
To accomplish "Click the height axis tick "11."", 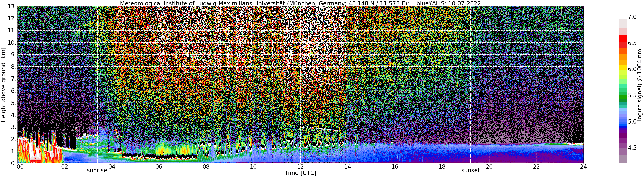I will [x=12, y=31].
